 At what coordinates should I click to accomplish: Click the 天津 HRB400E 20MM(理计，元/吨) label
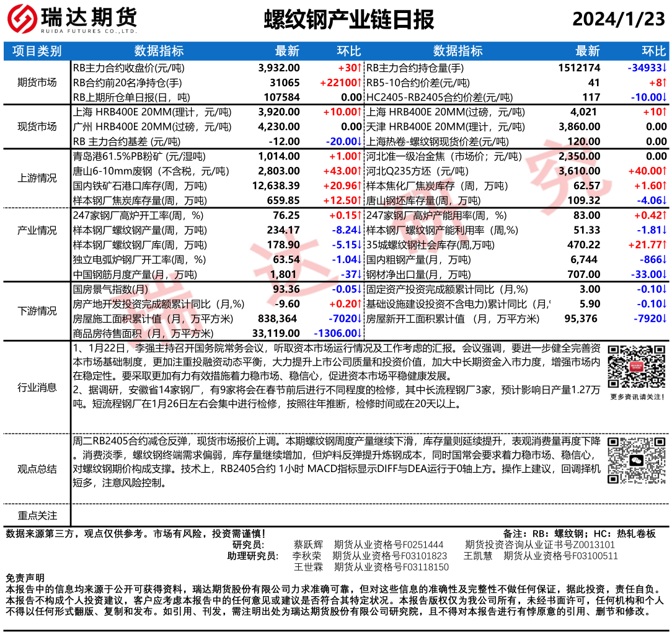445,127
